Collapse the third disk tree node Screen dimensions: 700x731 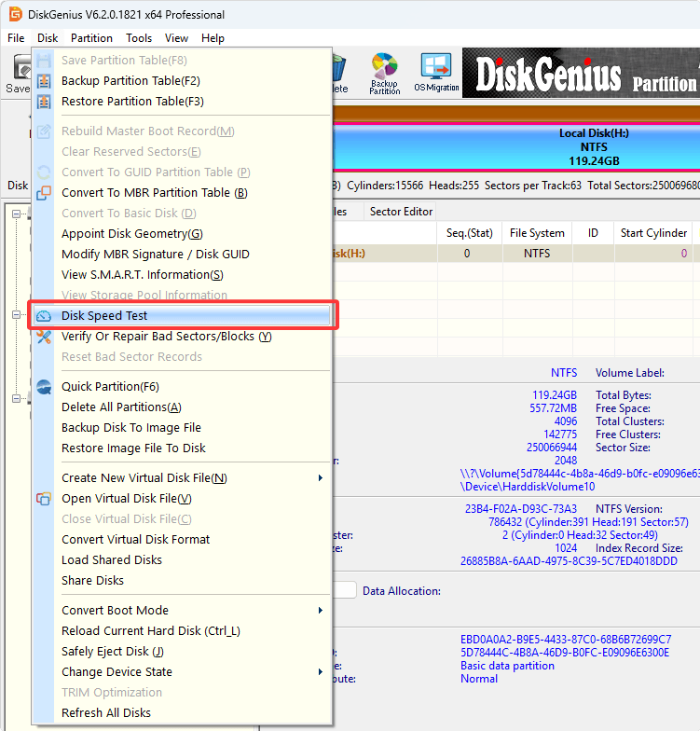pos(17,399)
